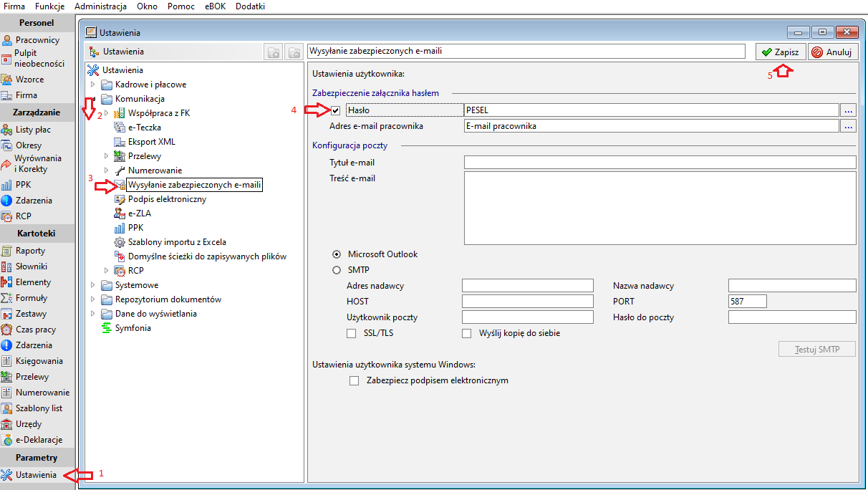Expand the Dane do wyświetlania node
868x490 pixels.
coord(93,314)
